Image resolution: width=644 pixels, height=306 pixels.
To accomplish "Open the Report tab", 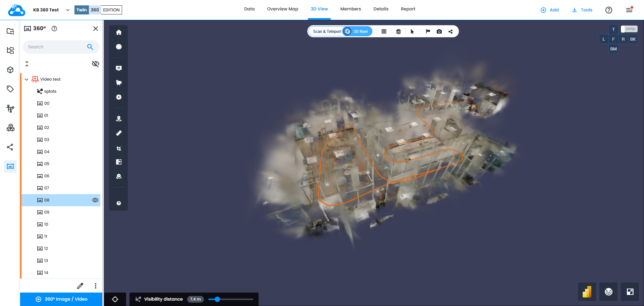I will point(408,9).
